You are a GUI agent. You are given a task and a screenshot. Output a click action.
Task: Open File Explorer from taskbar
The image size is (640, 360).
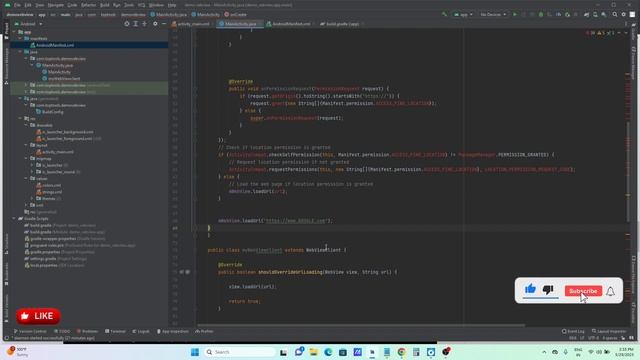313,352
